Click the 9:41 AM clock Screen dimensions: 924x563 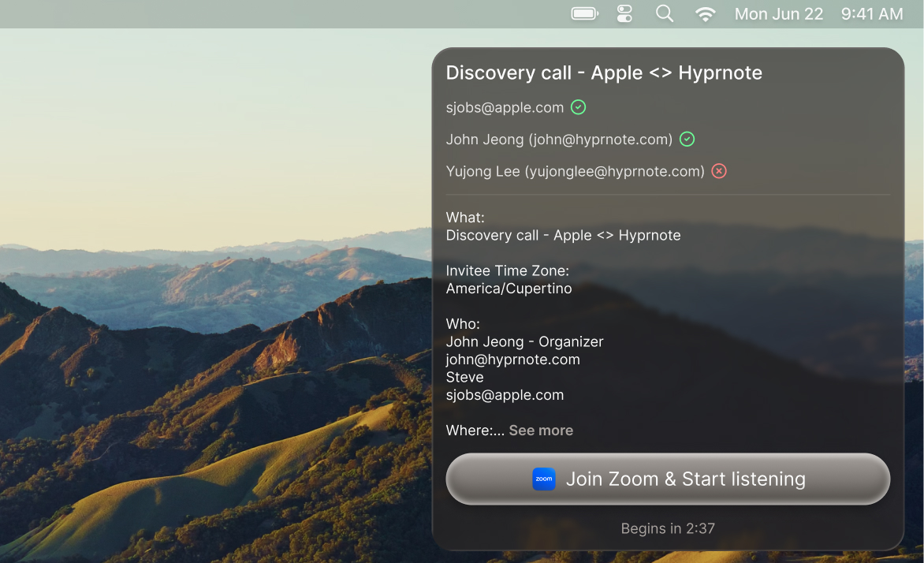pos(871,14)
